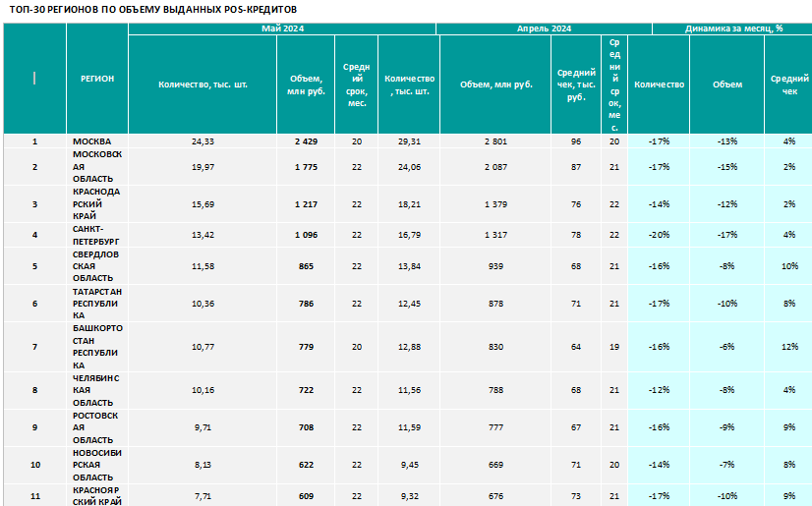Click the cell showing 18,21

(x=409, y=203)
